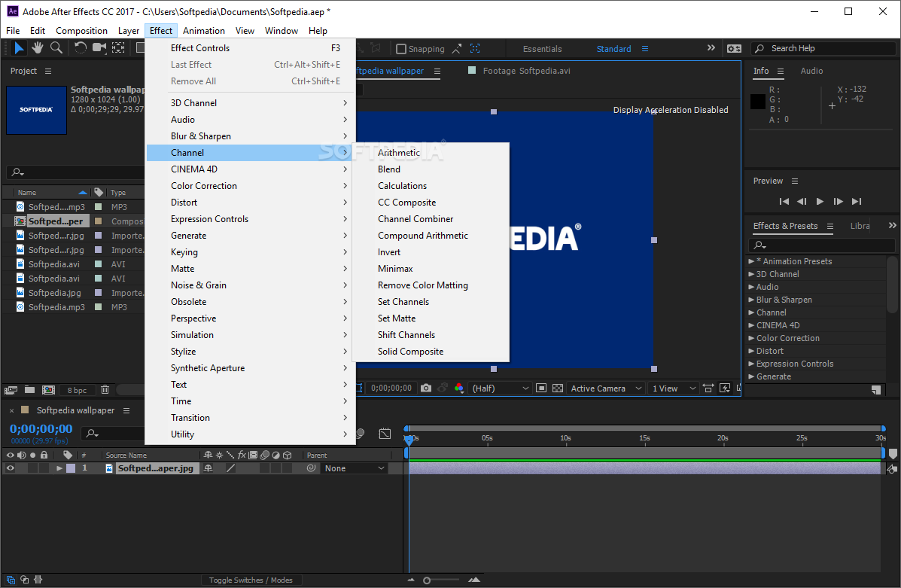Toggle the Transparency Grid button

coord(557,388)
